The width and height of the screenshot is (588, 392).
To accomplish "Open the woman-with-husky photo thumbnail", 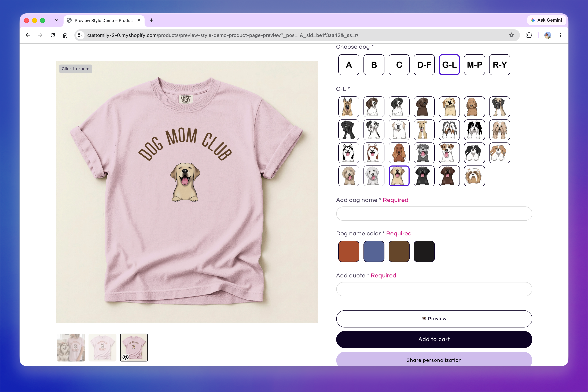I will [71, 348].
